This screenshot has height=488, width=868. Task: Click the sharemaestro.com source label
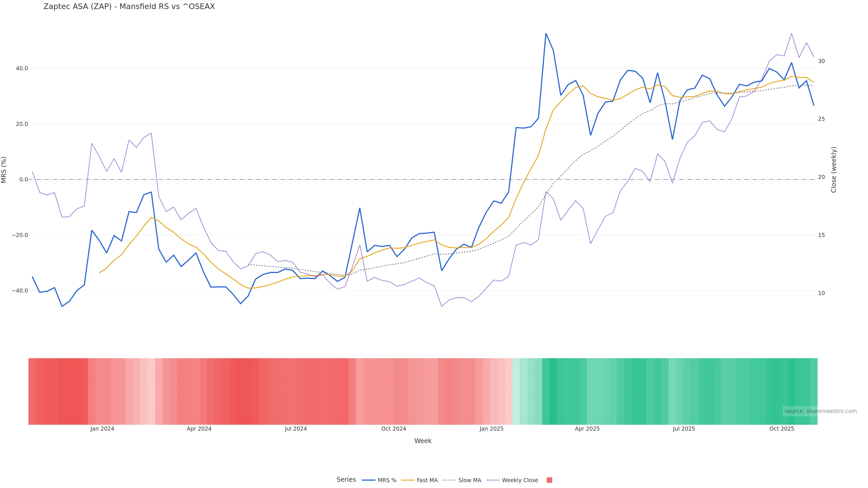(820, 411)
